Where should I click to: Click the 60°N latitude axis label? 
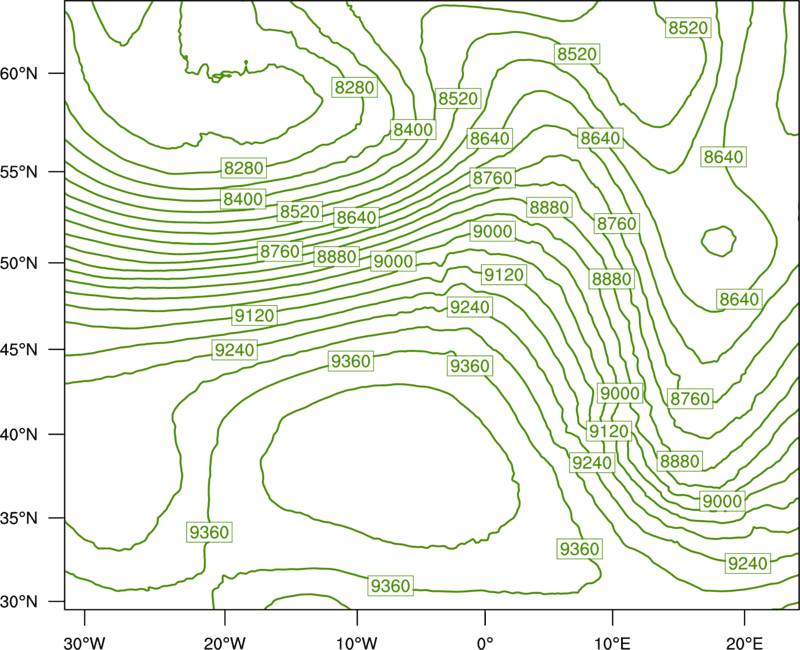pos(19,74)
